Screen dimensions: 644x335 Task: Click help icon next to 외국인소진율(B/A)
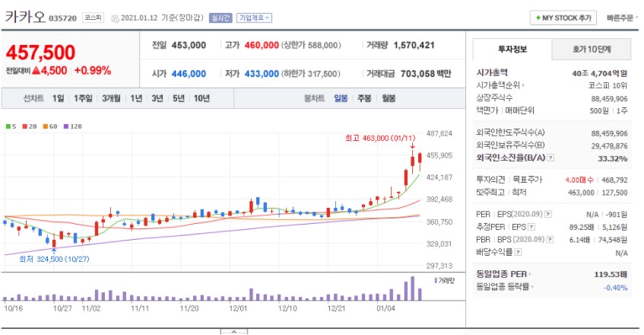click(x=550, y=158)
